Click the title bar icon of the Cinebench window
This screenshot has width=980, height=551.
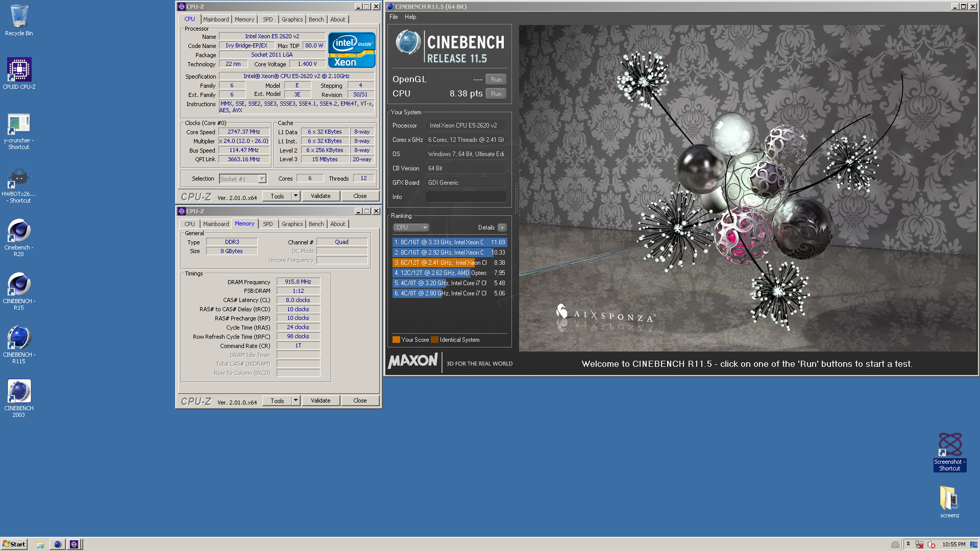coord(390,7)
